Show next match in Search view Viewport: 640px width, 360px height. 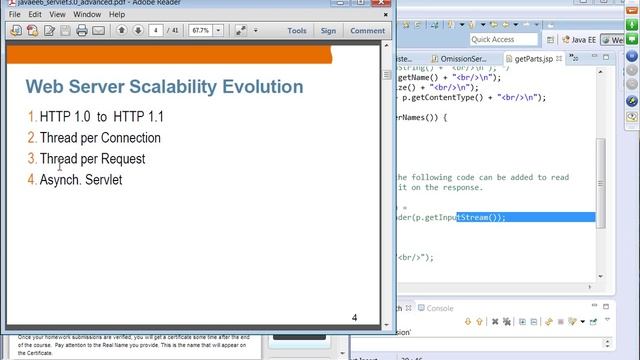tap(468, 322)
